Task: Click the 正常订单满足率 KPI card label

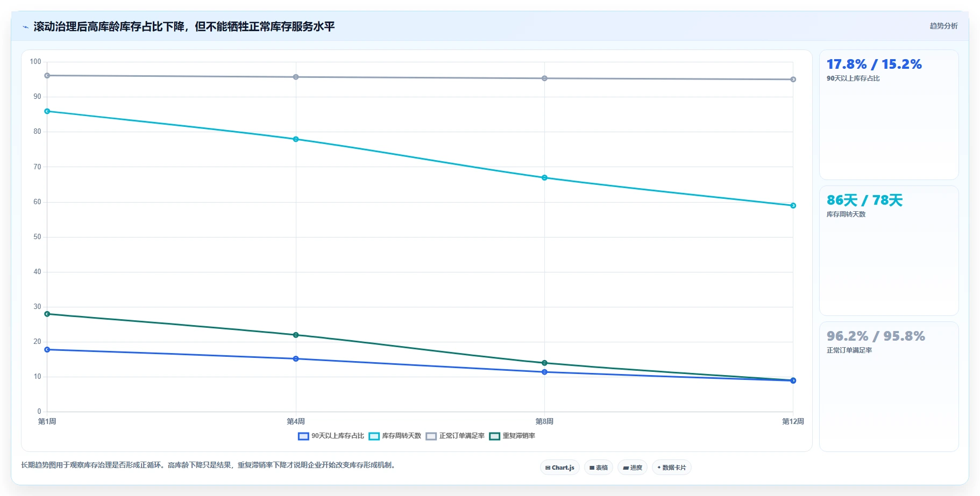Action: [849, 350]
